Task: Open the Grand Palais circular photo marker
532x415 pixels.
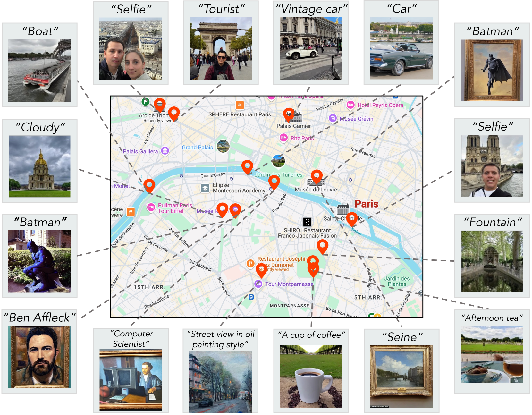Action: 223,147
